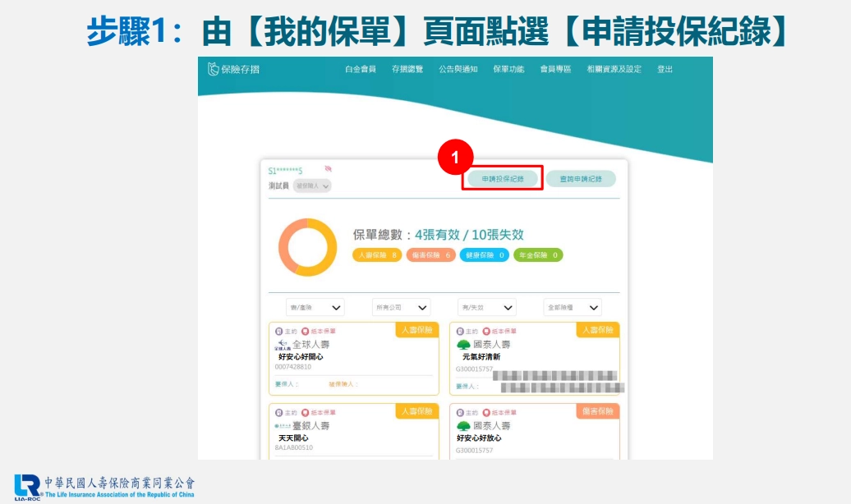
Task: Click the 全球人壽 company logo
Action: tap(283, 345)
